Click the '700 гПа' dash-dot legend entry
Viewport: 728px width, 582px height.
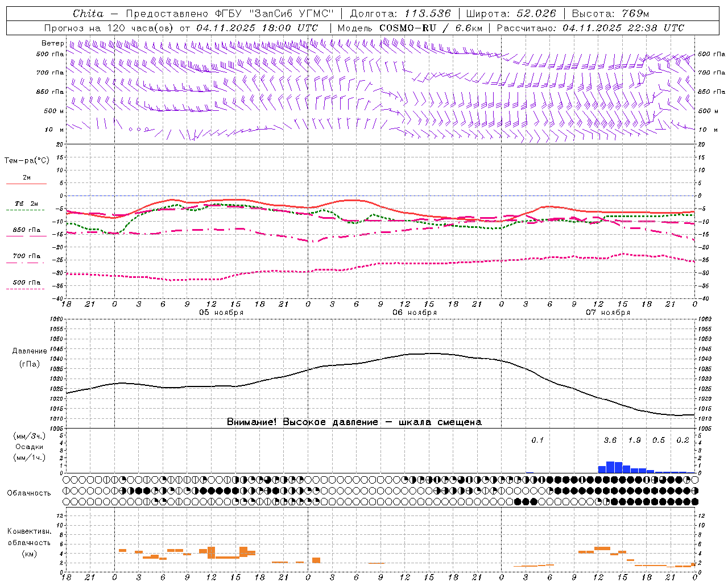coord(27,256)
